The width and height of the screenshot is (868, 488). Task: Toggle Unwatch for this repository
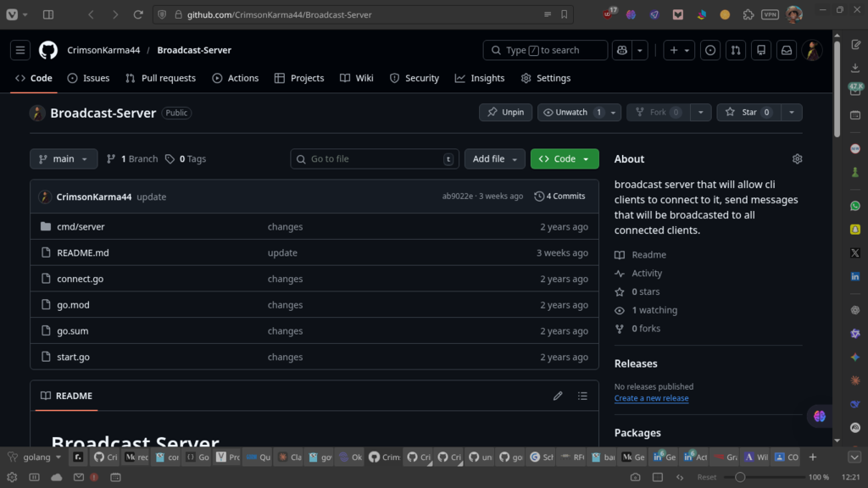tap(571, 112)
